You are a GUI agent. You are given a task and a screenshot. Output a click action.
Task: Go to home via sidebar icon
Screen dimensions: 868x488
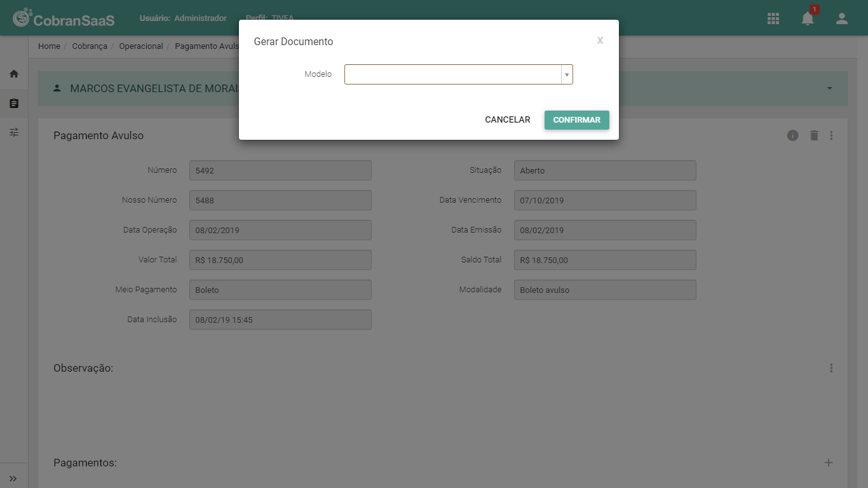point(14,74)
